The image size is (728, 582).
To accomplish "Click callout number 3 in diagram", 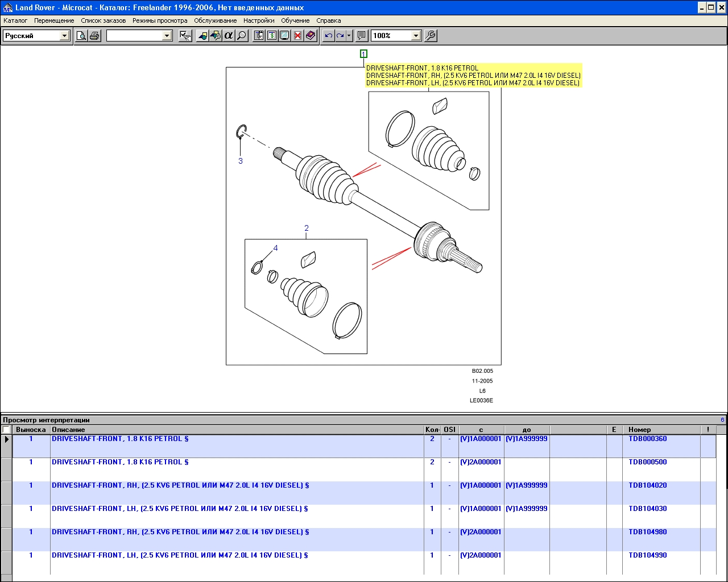I will point(241,161).
